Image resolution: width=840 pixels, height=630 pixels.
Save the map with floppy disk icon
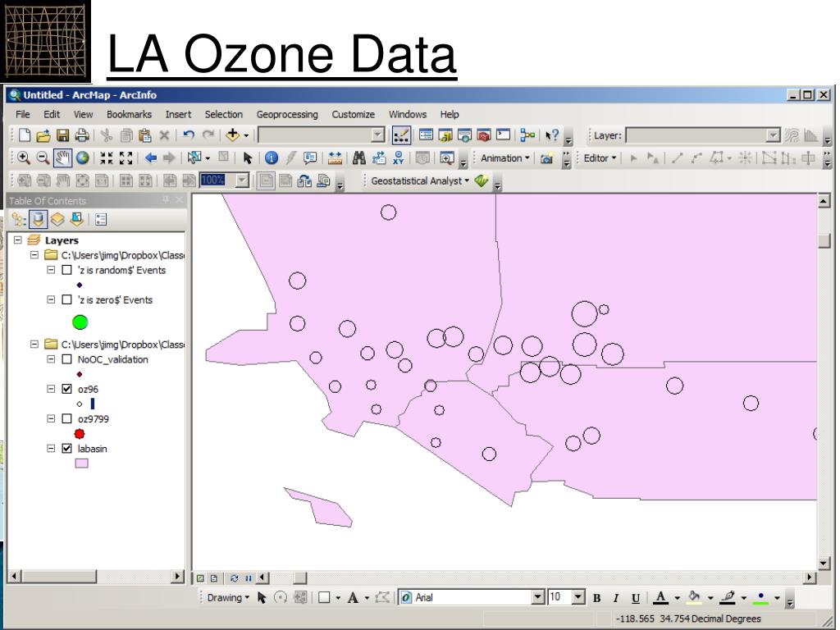tap(62, 135)
